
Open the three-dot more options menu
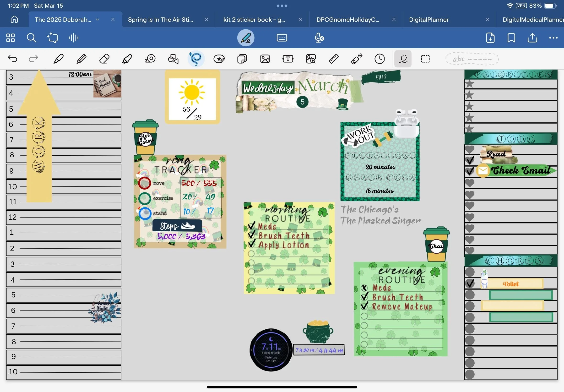(x=553, y=38)
